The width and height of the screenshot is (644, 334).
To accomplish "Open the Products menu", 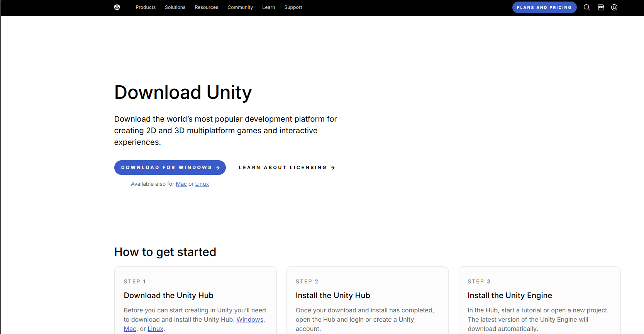I will (146, 7).
